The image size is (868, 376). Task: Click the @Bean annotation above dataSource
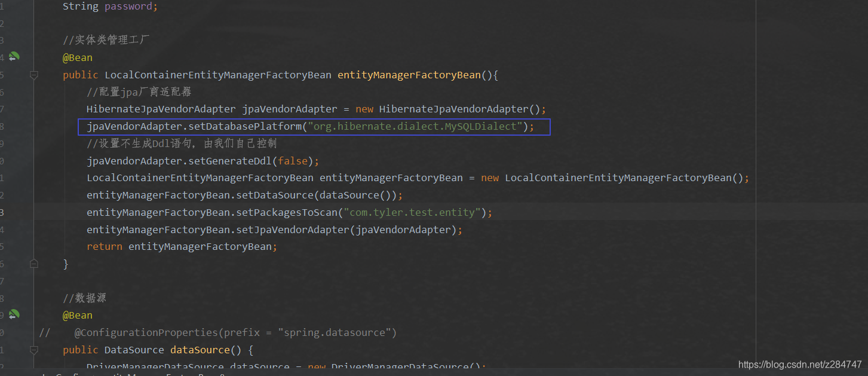pyautogui.click(x=78, y=315)
